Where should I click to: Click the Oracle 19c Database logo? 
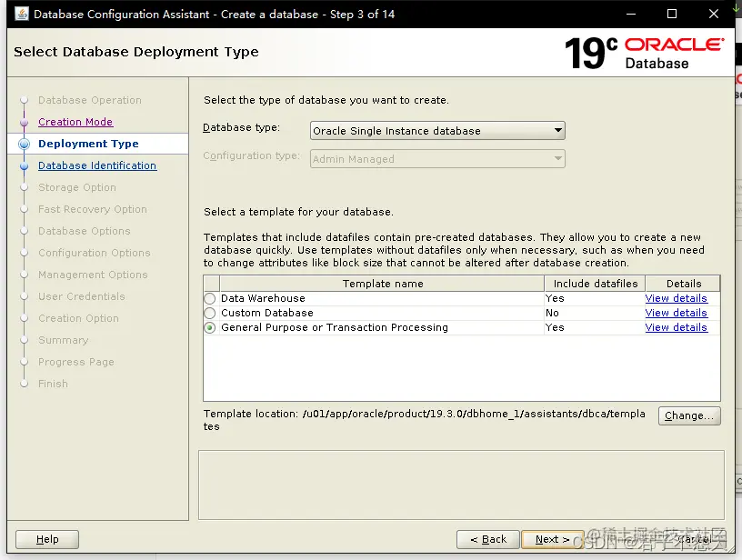click(x=645, y=53)
